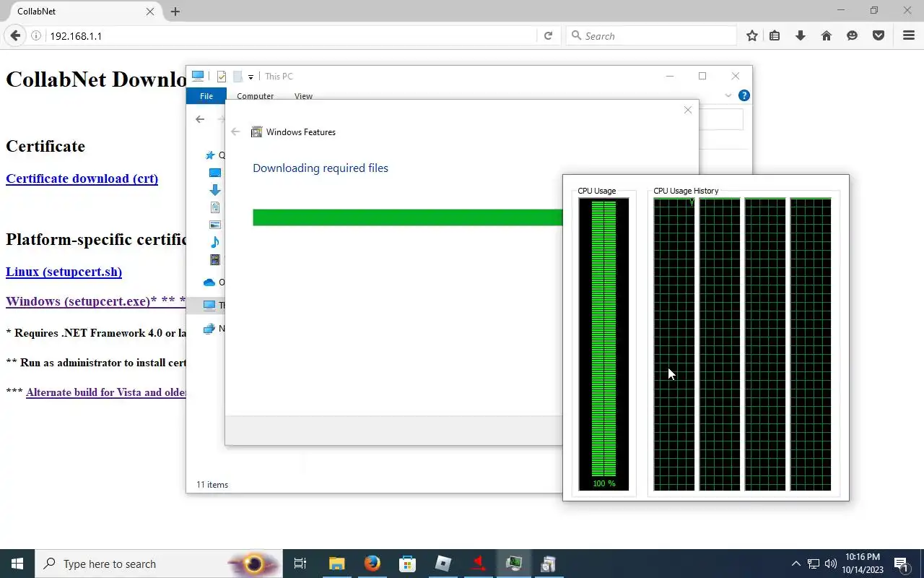Select Desktop icon in Explorer sidebar
The width and height of the screenshot is (924, 578).
click(x=214, y=173)
